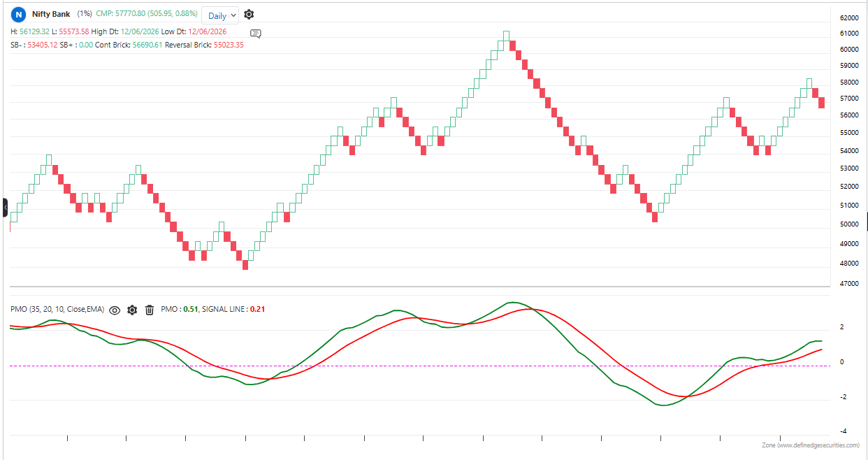868x460 pixels.
Task: Click the H: 56129.32 high value
Action: pos(30,31)
